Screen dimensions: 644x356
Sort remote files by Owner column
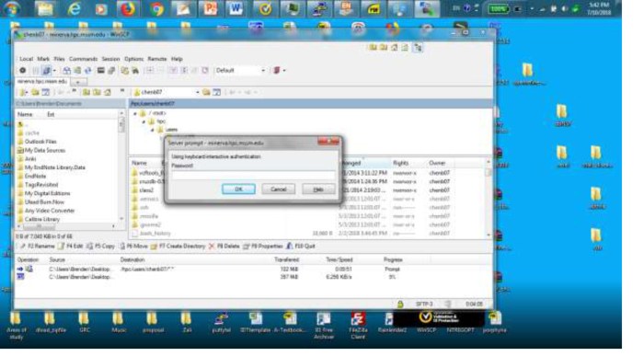[x=437, y=163]
